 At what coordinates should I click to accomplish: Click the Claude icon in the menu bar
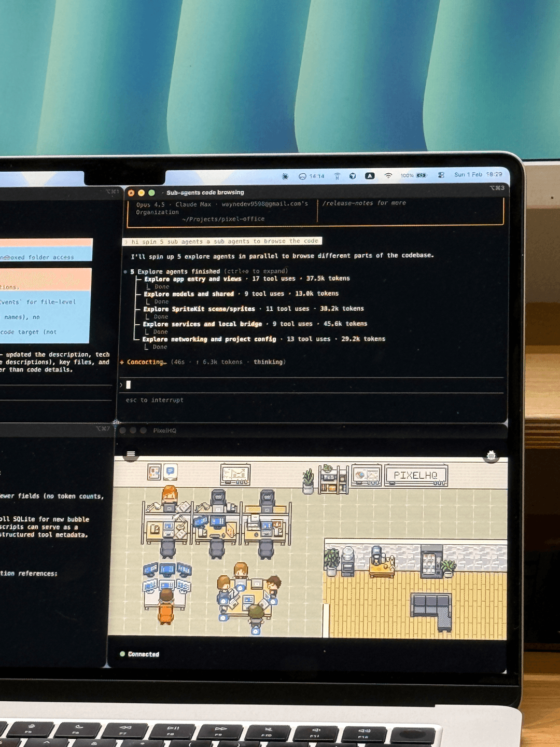coord(370,176)
